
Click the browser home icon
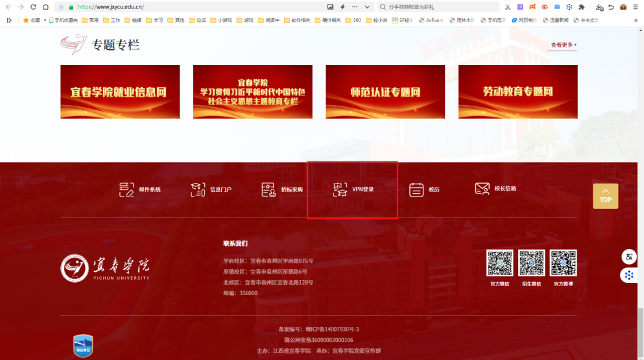pyautogui.click(x=45, y=6)
